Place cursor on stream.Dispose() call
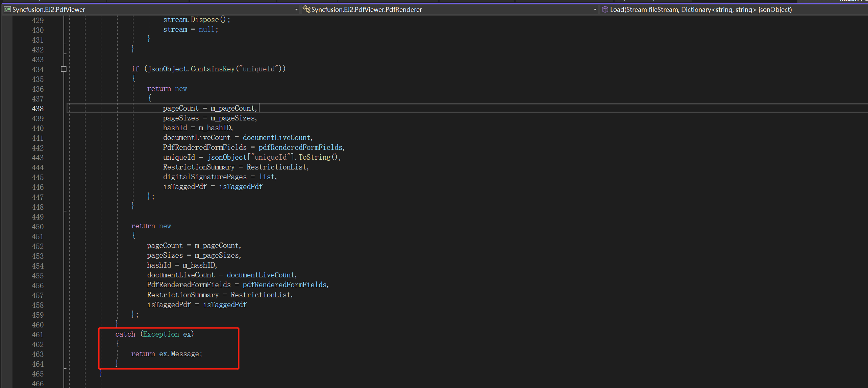 click(204, 20)
